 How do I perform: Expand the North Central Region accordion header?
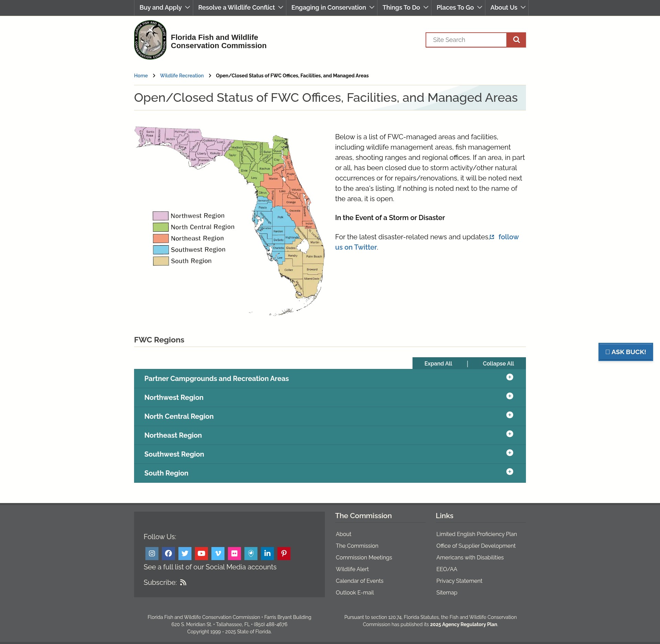(x=330, y=416)
